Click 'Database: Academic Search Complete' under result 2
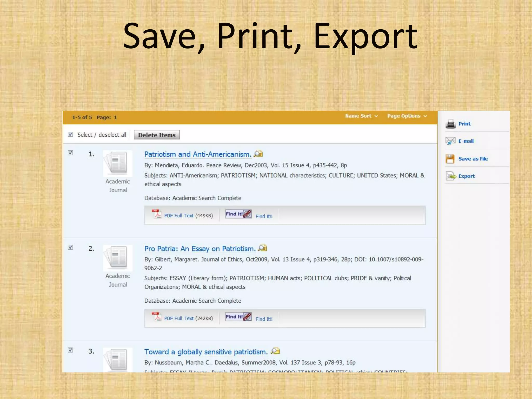 coord(193,301)
